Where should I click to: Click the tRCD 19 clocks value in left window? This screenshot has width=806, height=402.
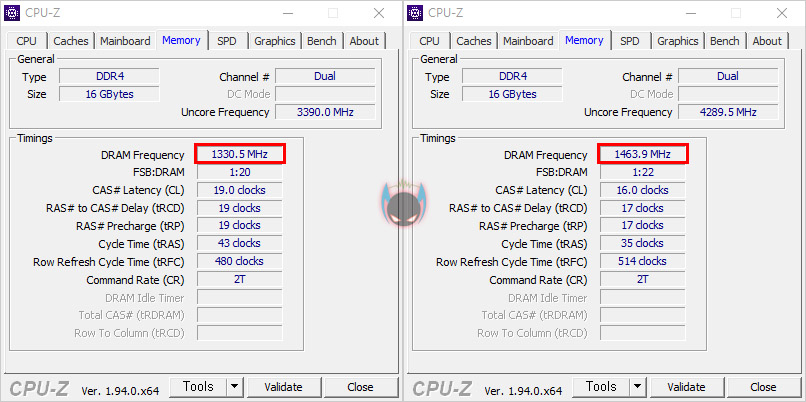click(240, 208)
